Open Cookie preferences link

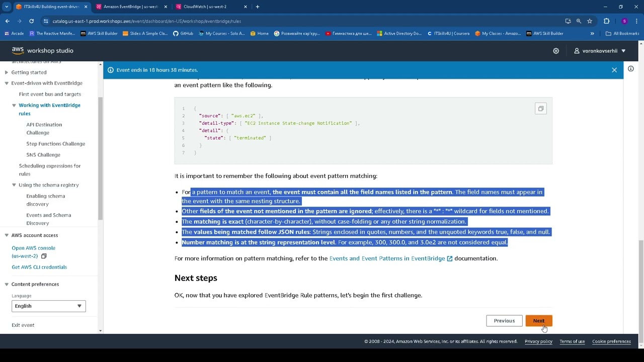pos(611,341)
